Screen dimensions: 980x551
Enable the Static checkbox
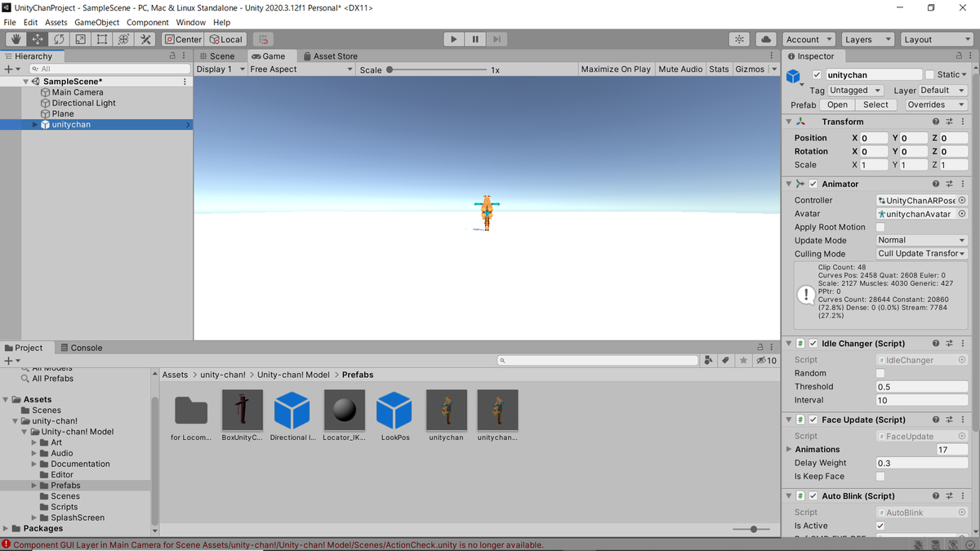[929, 75]
